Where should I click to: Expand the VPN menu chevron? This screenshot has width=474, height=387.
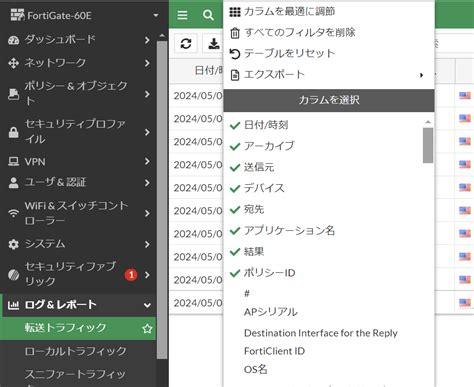tap(147, 162)
